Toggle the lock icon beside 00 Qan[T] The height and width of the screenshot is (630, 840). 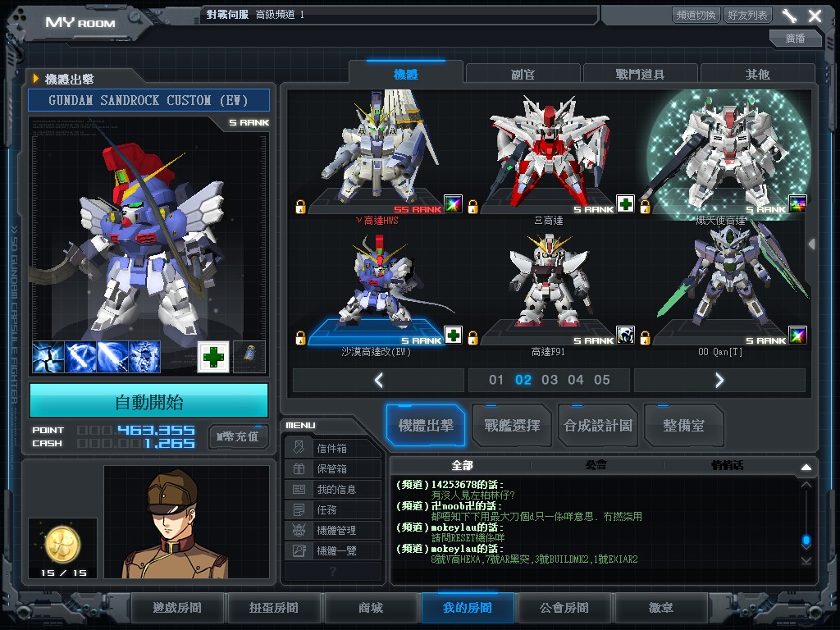[645, 337]
